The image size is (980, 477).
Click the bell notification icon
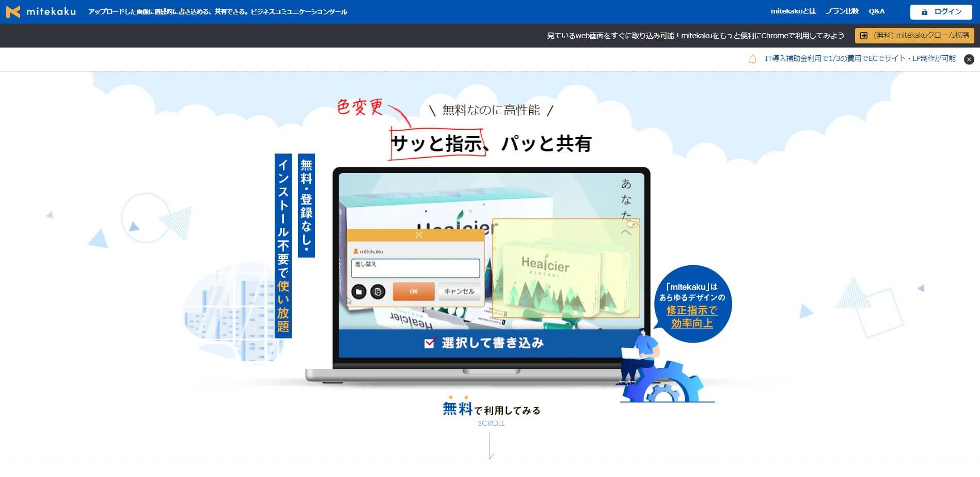coord(752,59)
